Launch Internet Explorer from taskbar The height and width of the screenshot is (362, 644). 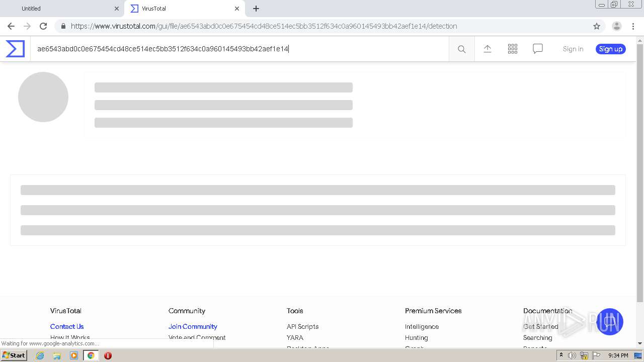(40, 355)
